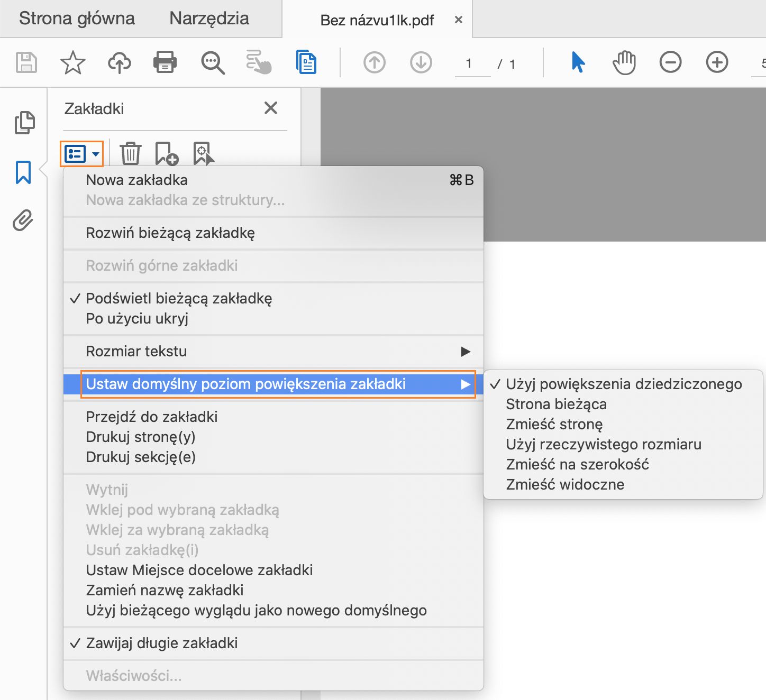Expand Ustaw domyślny poziom powiększenia zakładki submenu
Image resolution: width=766 pixels, height=700 pixels.
(273, 384)
